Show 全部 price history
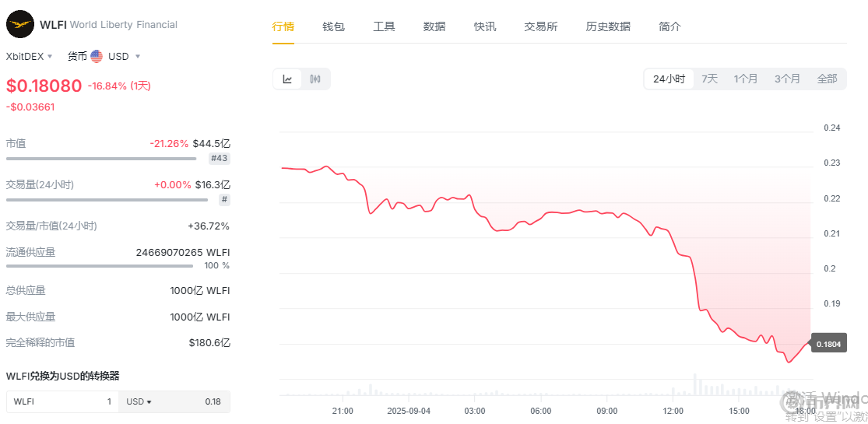This screenshot has height=424, width=868. pos(827,79)
